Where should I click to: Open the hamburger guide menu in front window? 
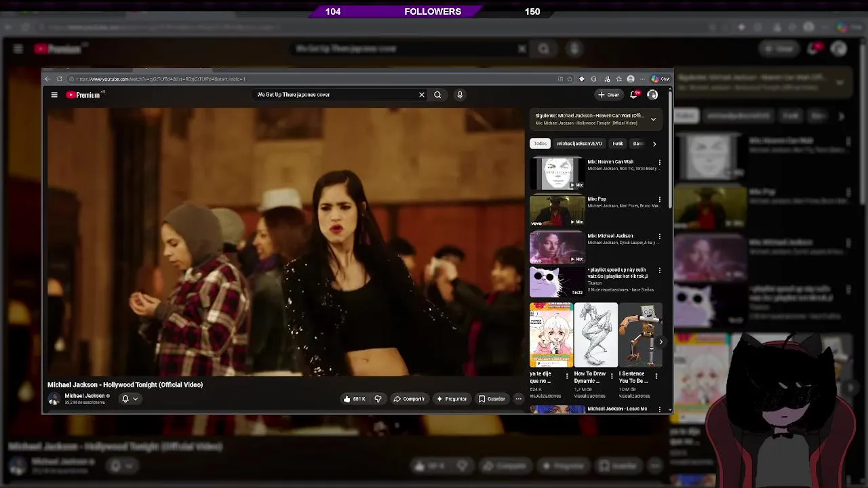[54, 95]
